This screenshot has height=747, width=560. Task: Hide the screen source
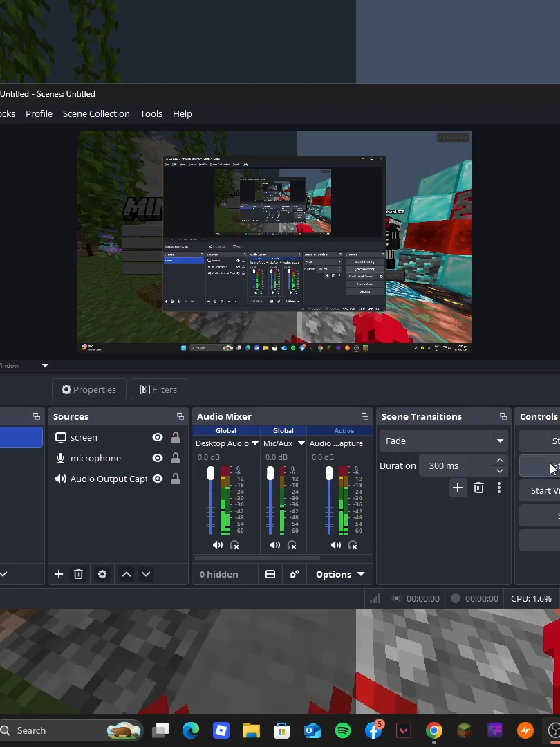pos(158,437)
